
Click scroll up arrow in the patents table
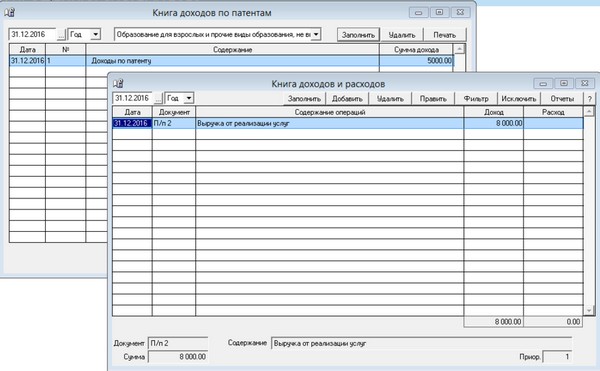pyautogui.click(x=459, y=49)
